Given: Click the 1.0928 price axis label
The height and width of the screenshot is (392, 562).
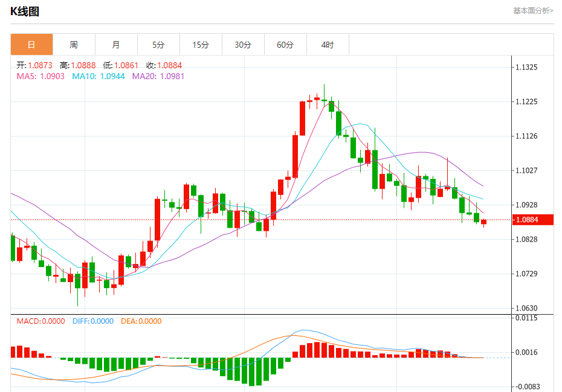Looking at the screenshot, I should coord(526,205).
